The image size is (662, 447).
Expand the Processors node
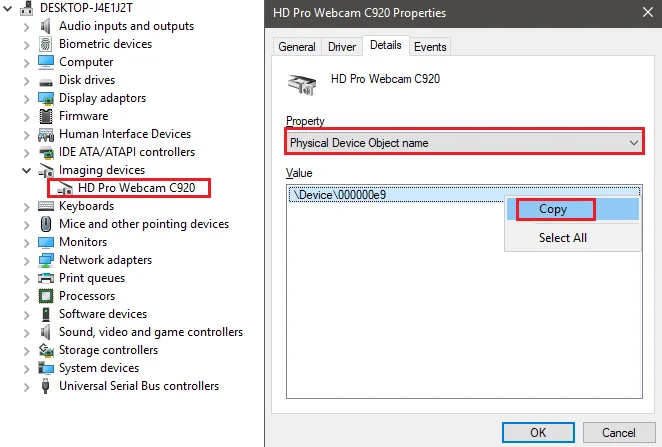(27, 297)
